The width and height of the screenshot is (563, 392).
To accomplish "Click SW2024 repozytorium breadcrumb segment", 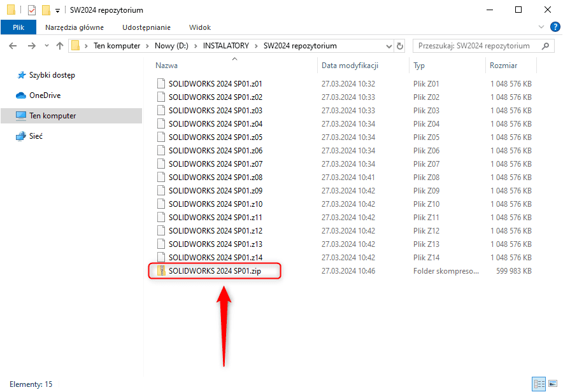I will point(300,46).
